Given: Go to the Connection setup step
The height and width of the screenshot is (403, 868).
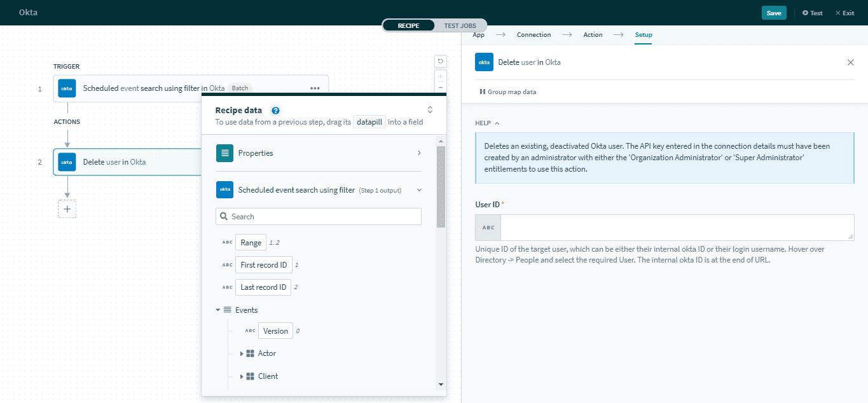Looking at the screenshot, I should tap(534, 35).
